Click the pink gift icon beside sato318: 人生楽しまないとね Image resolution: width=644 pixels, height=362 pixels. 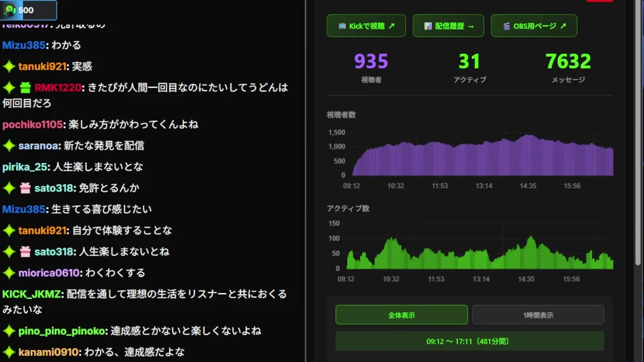pyautogui.click(x=25, y=251)
